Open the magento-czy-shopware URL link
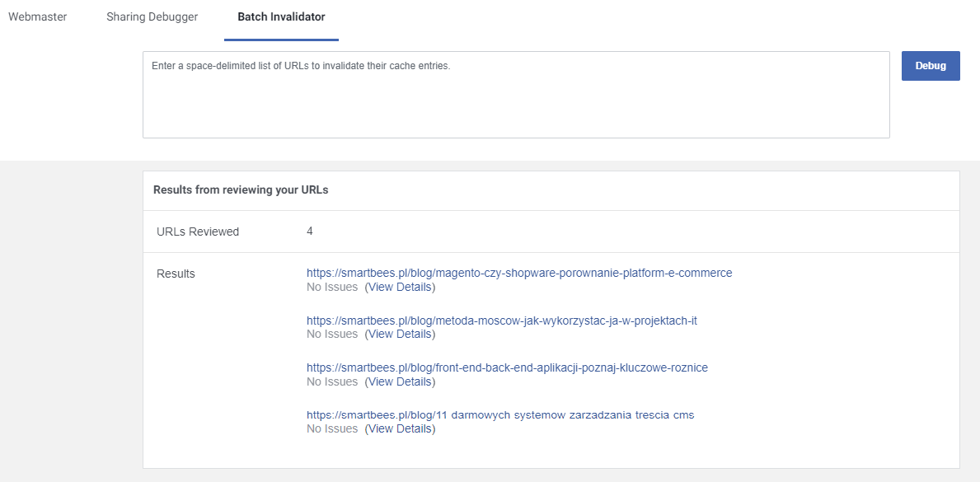Image resolution: width=980 pixels, height=482 pixels. point(519,273)
